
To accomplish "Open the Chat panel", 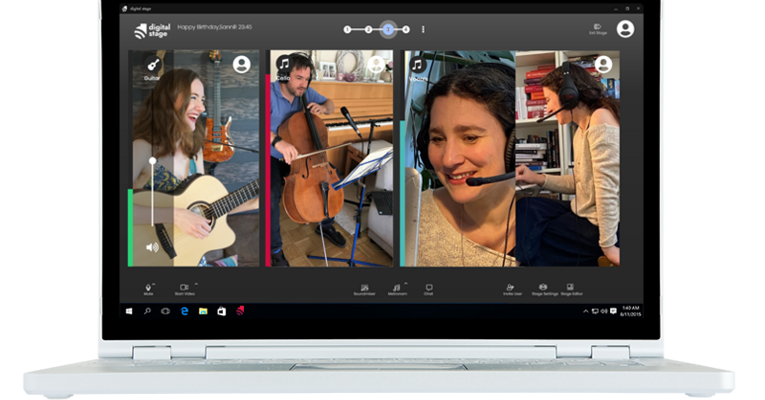I will click(x=428, y=290).
